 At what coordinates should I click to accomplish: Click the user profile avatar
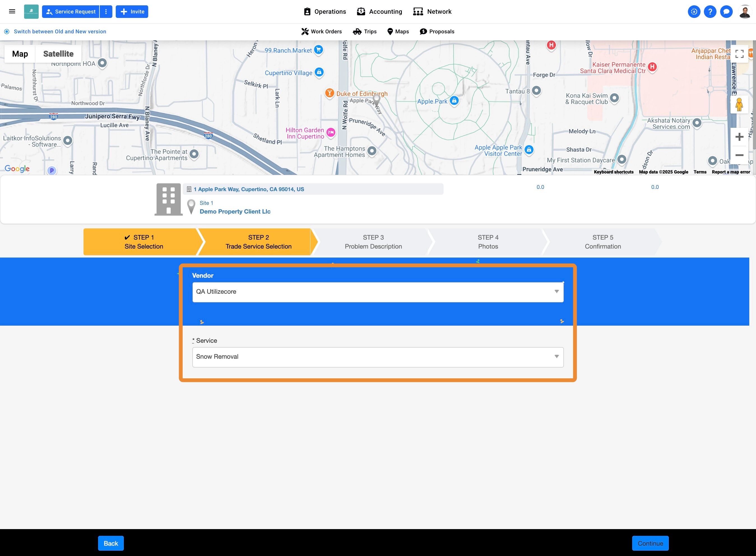point(745,12)
